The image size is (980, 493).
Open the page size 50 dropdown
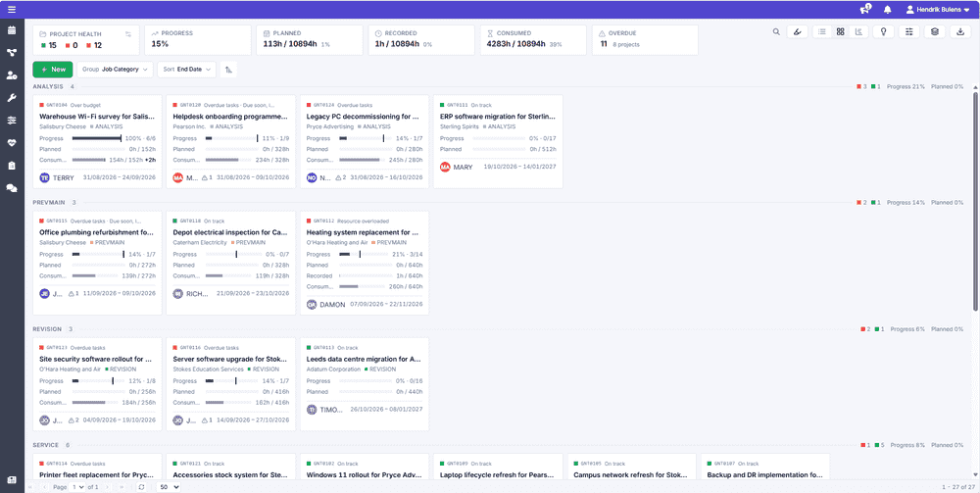(169, 487)
